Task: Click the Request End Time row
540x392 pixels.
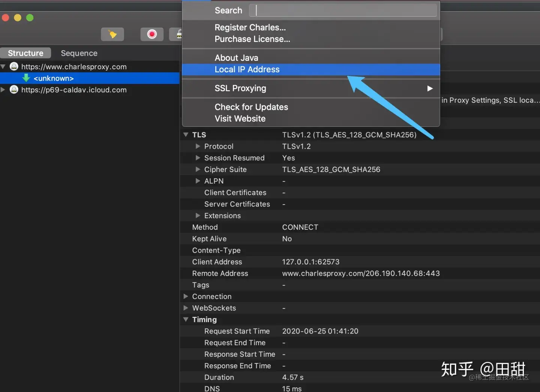Action: point(360,343)
